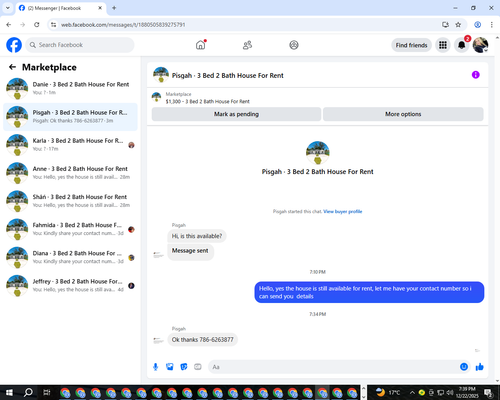This screenshot has height=400, width=500.
Task: Click the Facebook logo
Action: 14,45
